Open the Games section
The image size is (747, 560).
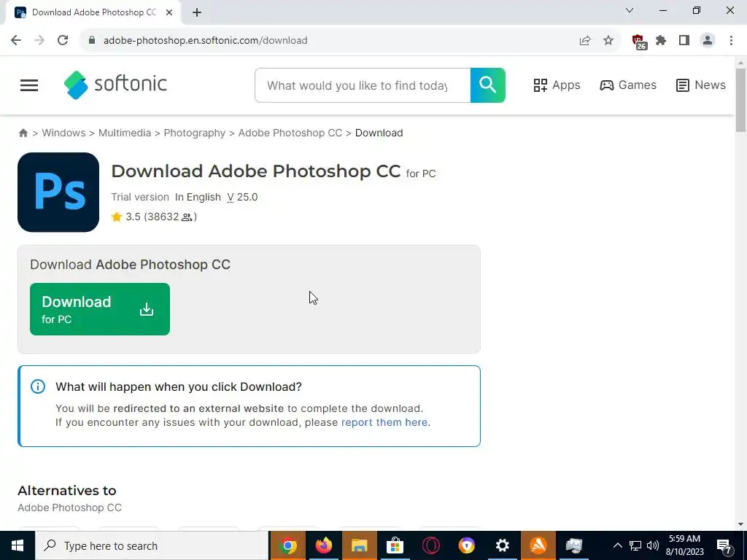point(628,85)
